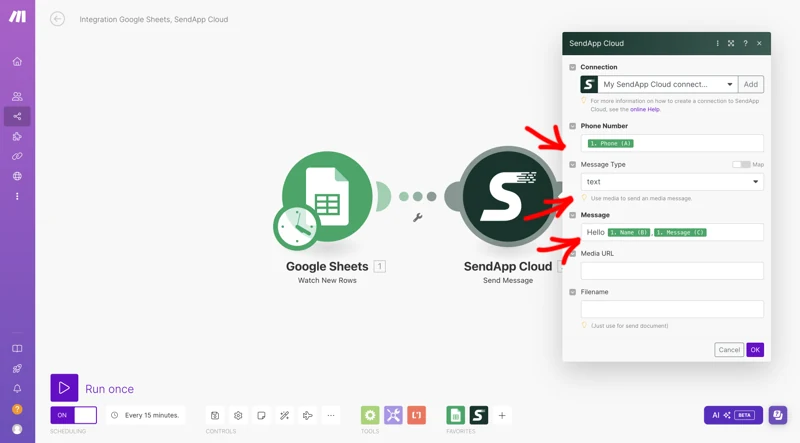Open the Message Type text dropdown
This screenshot has height=443, width=800.
coord(672,182)
